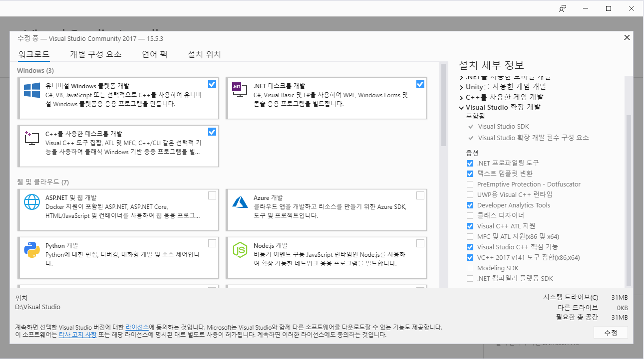644x359 pixels.
Task: Uncheck VC++ 2017 v141 도구 집합 option
Action: tap(470, 257)
